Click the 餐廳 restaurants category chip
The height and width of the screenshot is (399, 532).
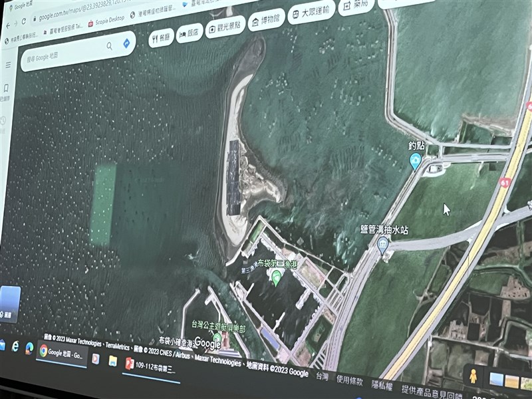coord(161,37)
